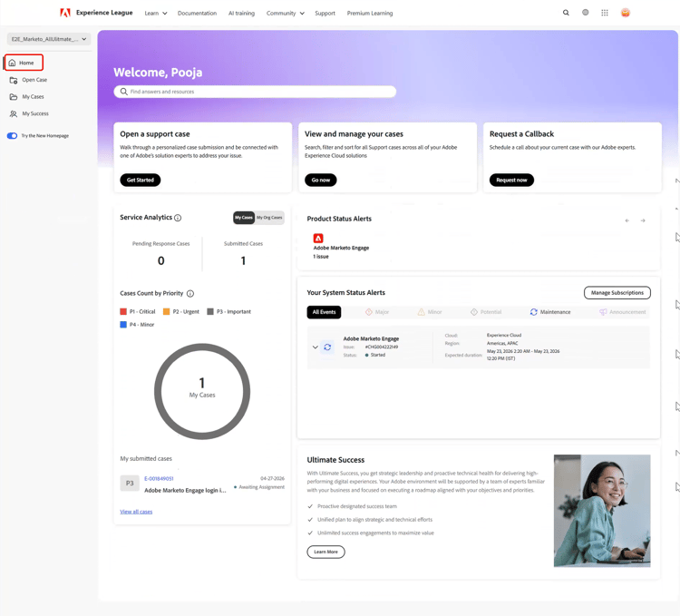Open the app switcher grid icon
Screen dimensions: 680x616
(605, 13)
